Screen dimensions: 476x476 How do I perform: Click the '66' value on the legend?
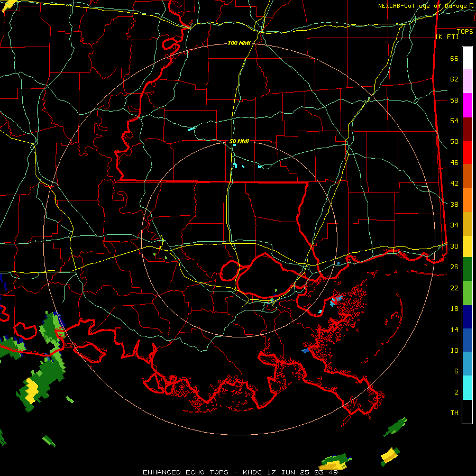pyautogui.click(x=454, y=59)
